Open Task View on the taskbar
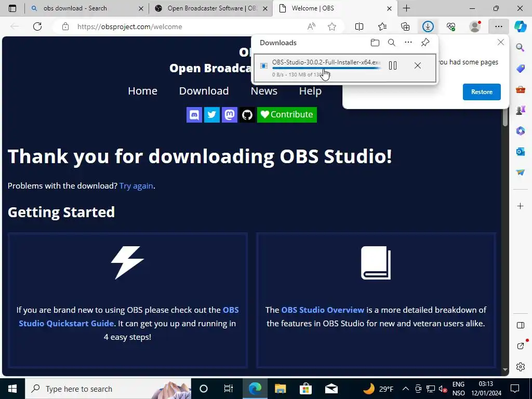The width and height of the screenshot is (532, 399). [229, 389]
